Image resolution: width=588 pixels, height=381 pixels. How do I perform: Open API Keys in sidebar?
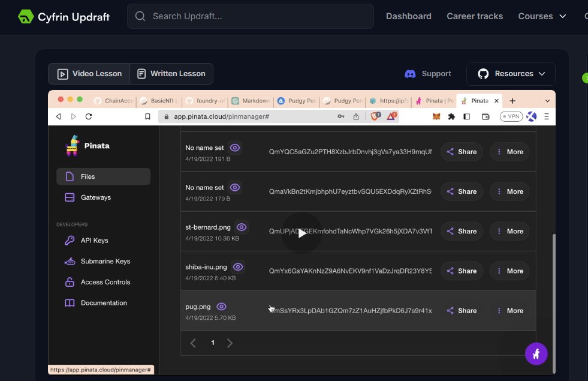pos(87,240)
